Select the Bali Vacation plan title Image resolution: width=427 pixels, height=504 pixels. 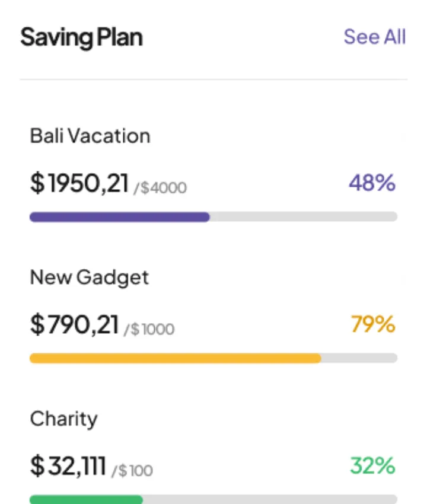click(90, 136)
